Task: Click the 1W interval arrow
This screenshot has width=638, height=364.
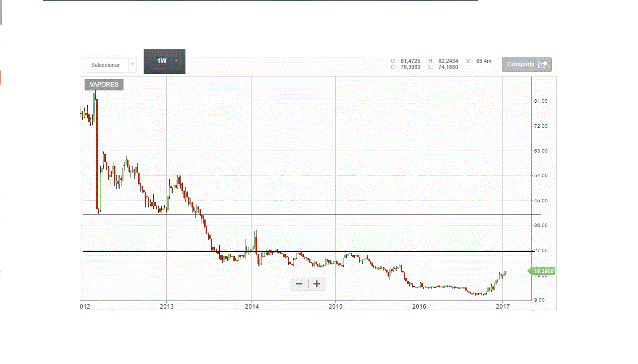Action: coord(176,61)
